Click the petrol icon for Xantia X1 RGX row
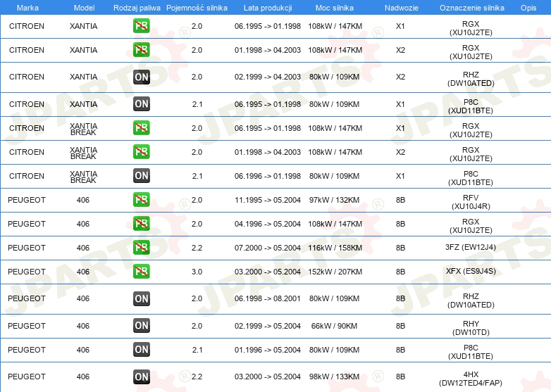 tap(141, 25)
